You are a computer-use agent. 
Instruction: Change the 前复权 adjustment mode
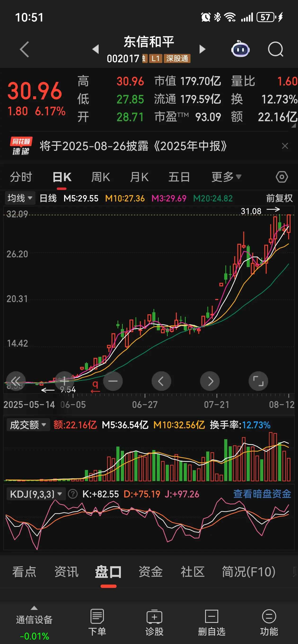click(x=279, y=198)
